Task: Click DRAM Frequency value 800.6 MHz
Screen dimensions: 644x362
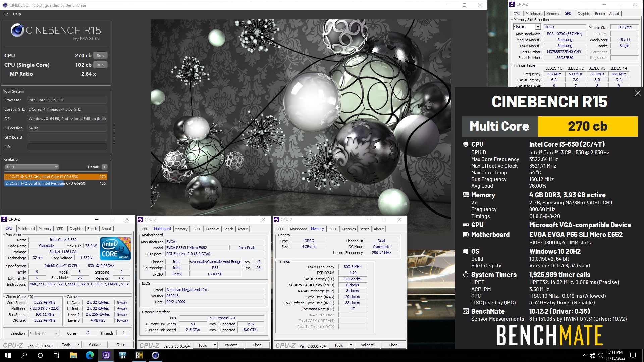Action: tap(353, 267)
